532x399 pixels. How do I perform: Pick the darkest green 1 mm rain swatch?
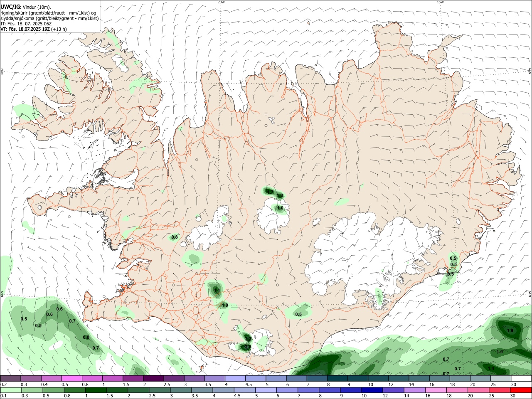pyautogui.click(x=96, y=390)
